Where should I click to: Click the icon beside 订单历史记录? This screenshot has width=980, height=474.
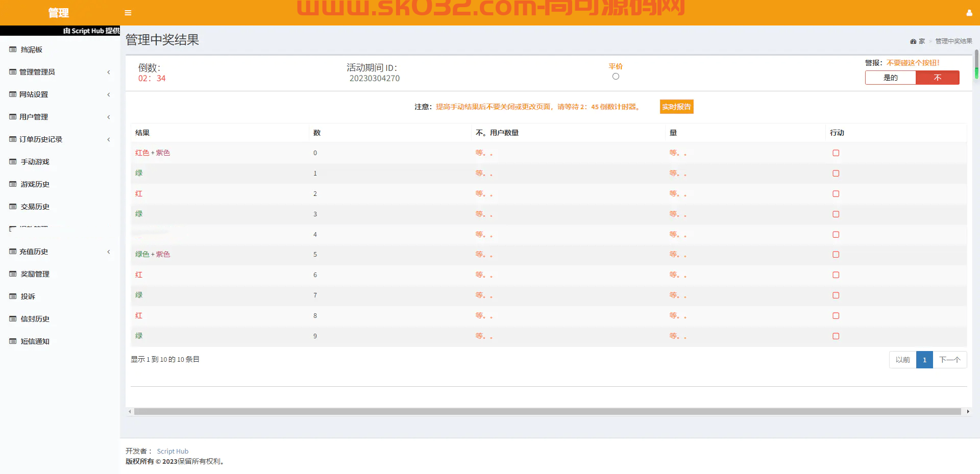(13, 139)
